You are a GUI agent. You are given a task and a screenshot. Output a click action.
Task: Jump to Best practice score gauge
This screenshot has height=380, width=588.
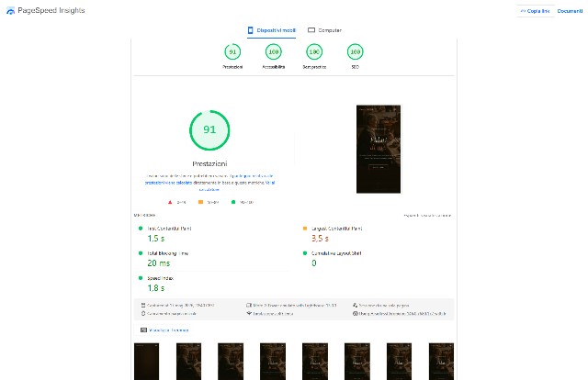[314, 51]
